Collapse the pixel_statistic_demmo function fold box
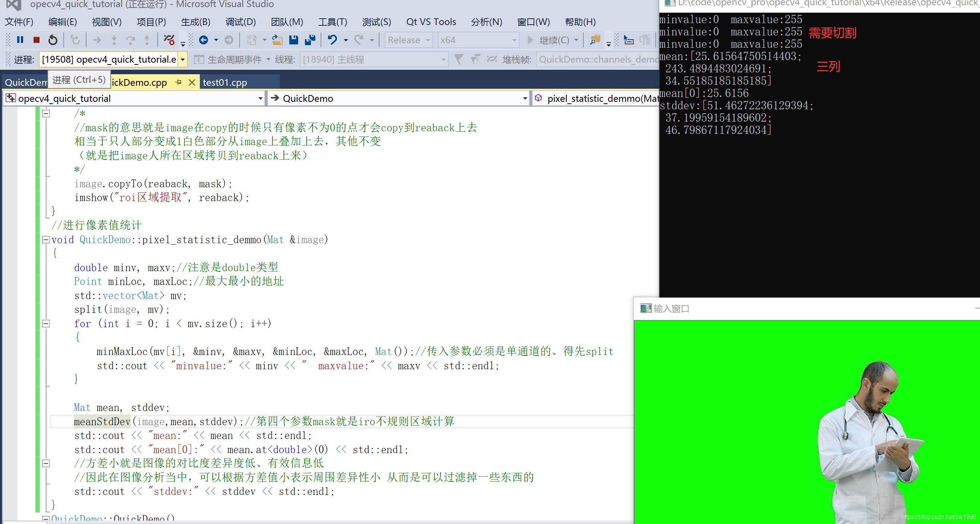980x524 pixels. (x=45, y=239)
